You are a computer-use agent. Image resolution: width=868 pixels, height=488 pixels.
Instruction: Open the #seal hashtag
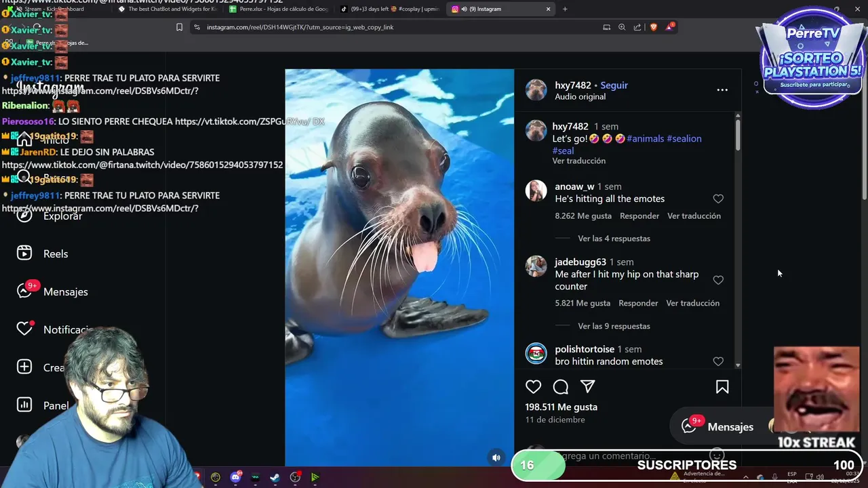(563, 150)
